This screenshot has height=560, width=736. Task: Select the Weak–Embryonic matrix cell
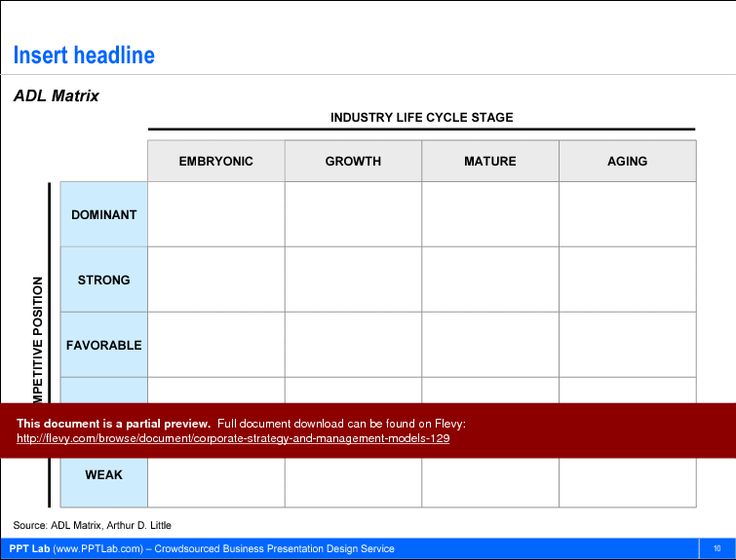216,483
